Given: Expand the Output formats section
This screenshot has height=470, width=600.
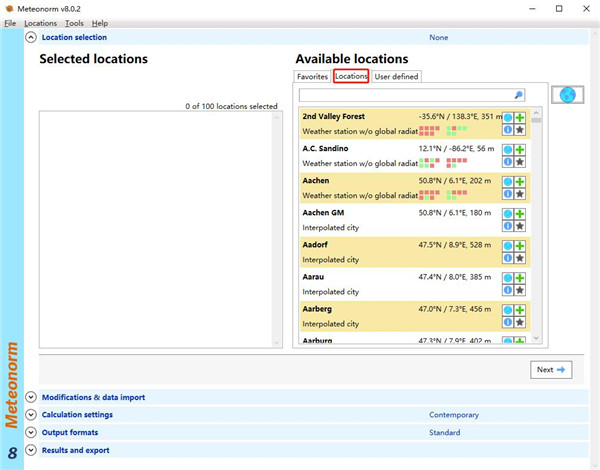Looking at the screenshot, I should point(31,433).
